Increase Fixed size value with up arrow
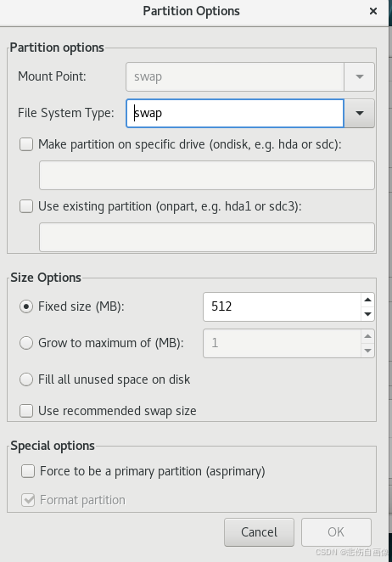The width and height of the screenshot is (392, 562). (367, 300)
